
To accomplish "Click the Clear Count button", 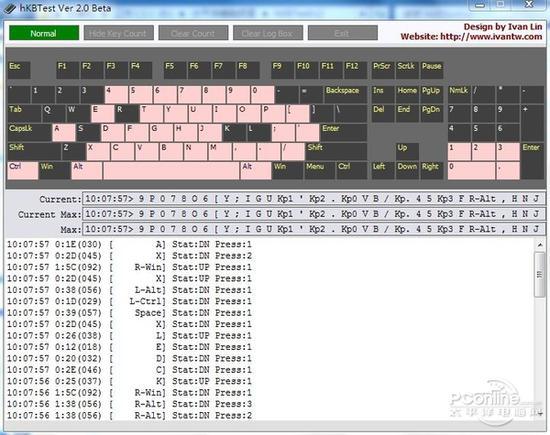I will pos(193,33).
